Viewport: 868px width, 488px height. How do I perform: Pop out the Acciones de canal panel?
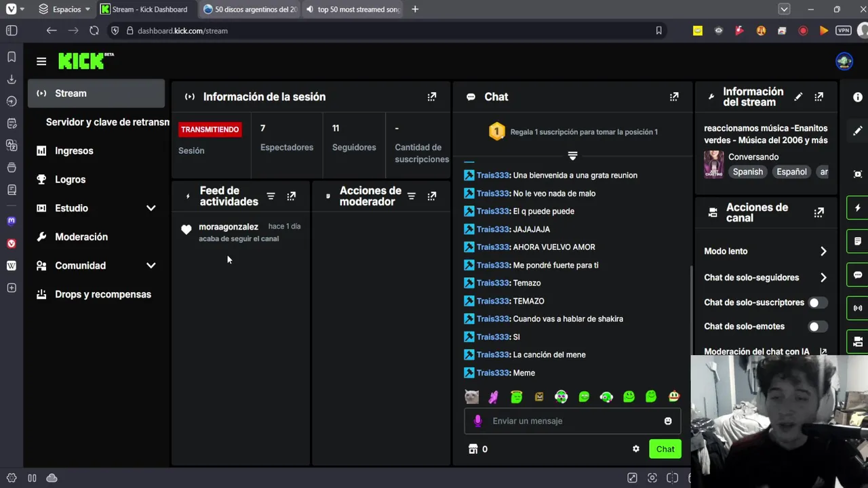pyautogui.click(x=819, y=212)
